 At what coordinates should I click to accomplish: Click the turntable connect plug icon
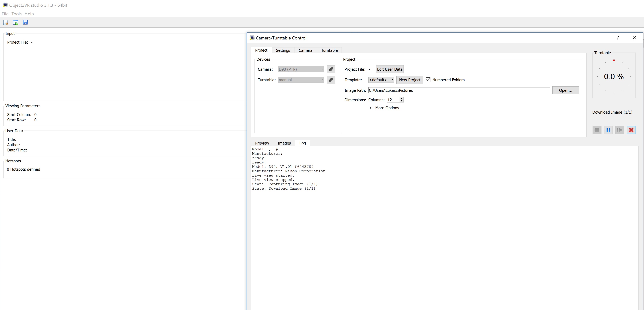[331, 80]
